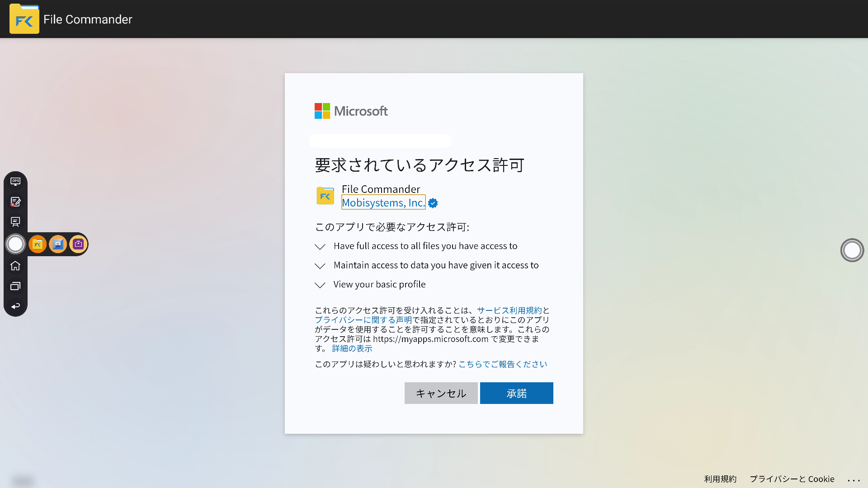Open the 利用規約 footer link
Image resolution: width=868 pixels, height=488 pixels.
point(720,479)
